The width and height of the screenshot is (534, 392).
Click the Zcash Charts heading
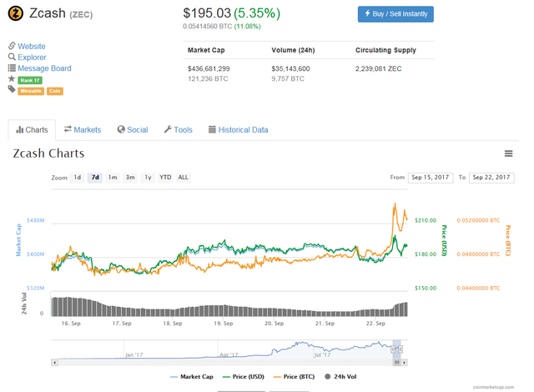(48, 153)
